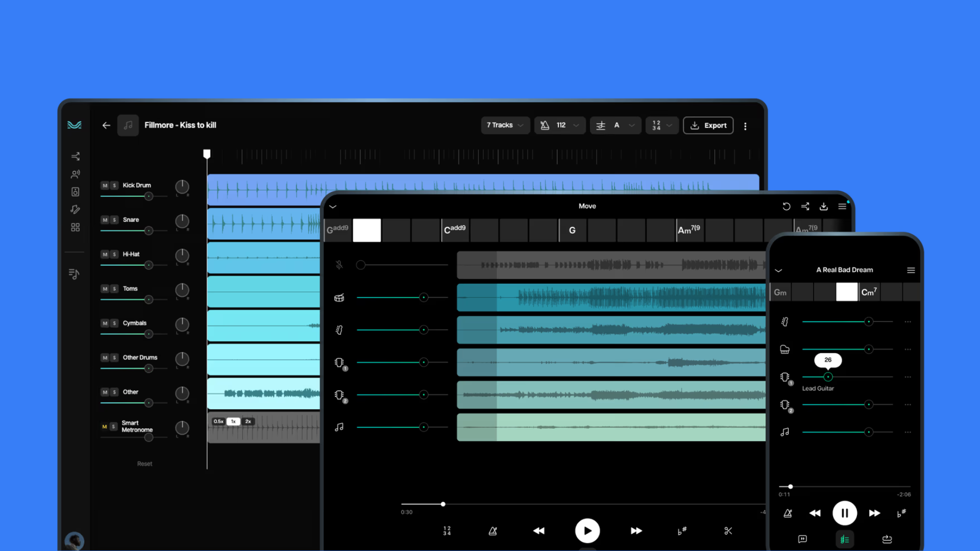Toggle the metronome icon in the phone controls

pyautogui.click(x=788, y=513)
